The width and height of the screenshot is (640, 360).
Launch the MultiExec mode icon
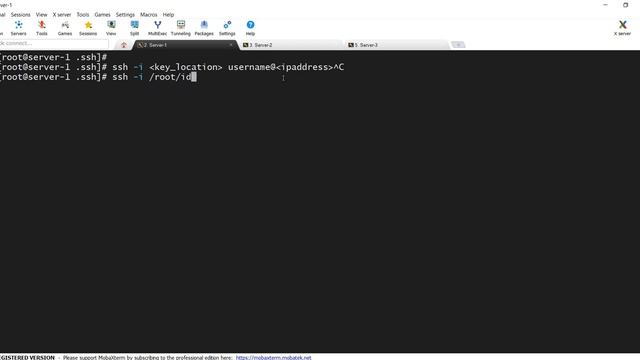(158, 28)
